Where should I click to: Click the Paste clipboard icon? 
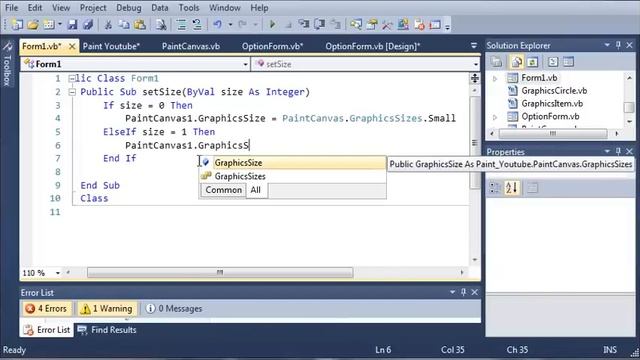(x=140, y=24)
